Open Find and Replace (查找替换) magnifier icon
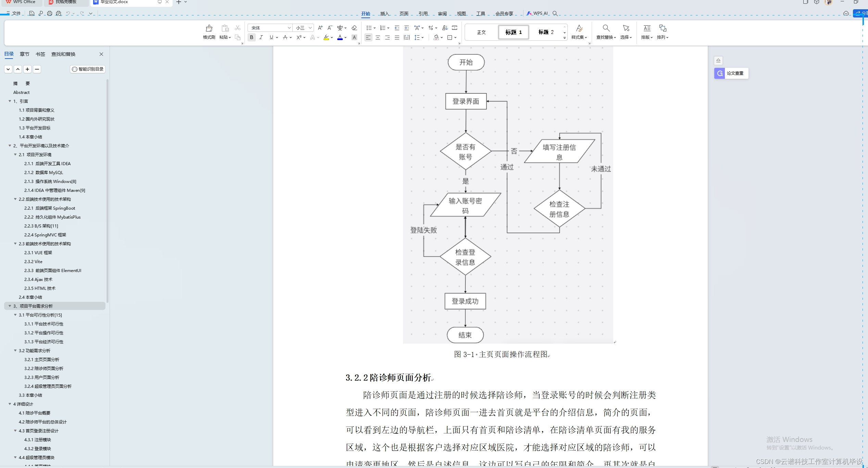The width and height of the screenshot is (868, 468). coord(606,28)
